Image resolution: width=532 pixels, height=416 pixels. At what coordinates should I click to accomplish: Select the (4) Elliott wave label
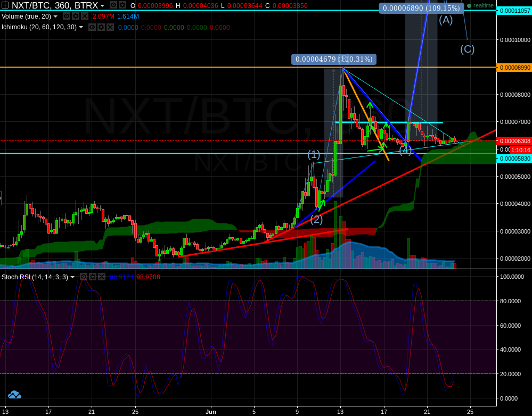coord(405,150)
